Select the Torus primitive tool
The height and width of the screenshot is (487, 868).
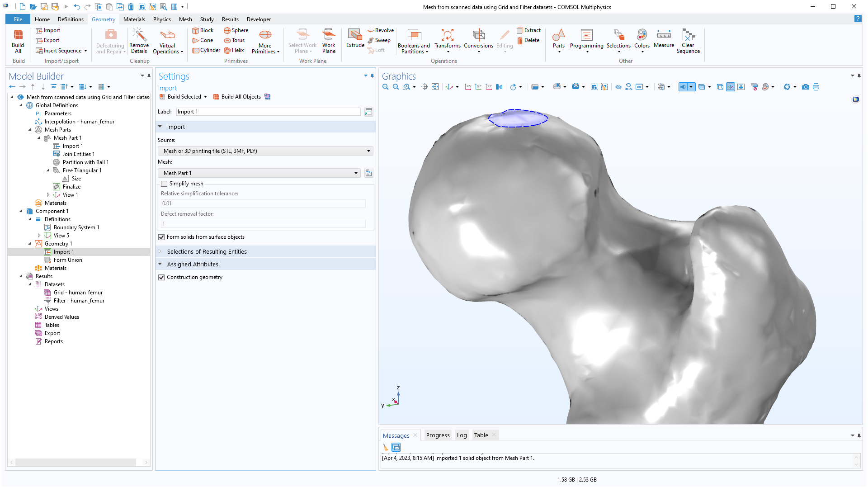(235, 40)
